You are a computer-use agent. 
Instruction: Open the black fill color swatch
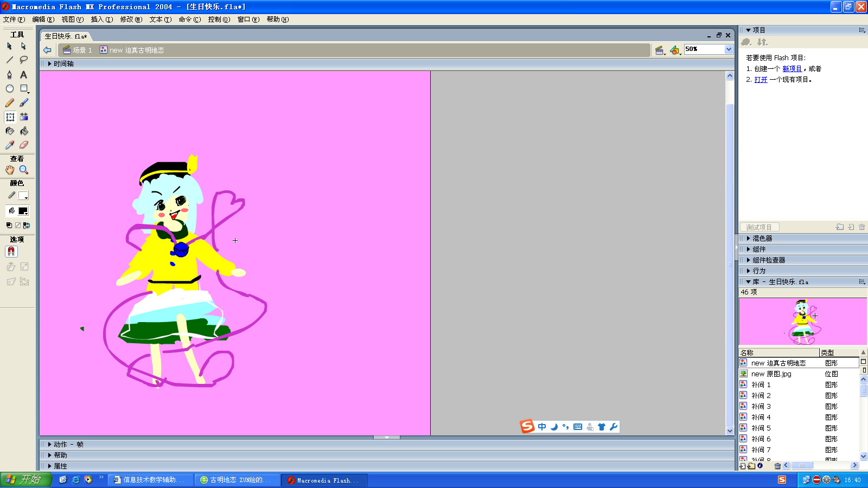coord(23,211)
